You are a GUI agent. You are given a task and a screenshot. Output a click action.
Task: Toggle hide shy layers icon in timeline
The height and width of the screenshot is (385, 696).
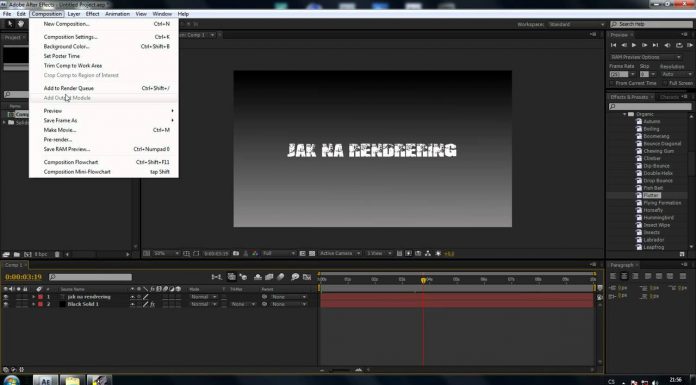coord(258,277)
